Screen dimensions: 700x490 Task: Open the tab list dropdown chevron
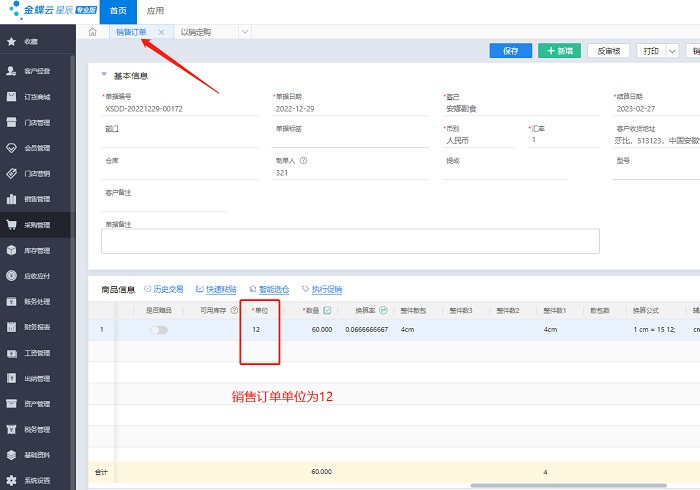245,33
